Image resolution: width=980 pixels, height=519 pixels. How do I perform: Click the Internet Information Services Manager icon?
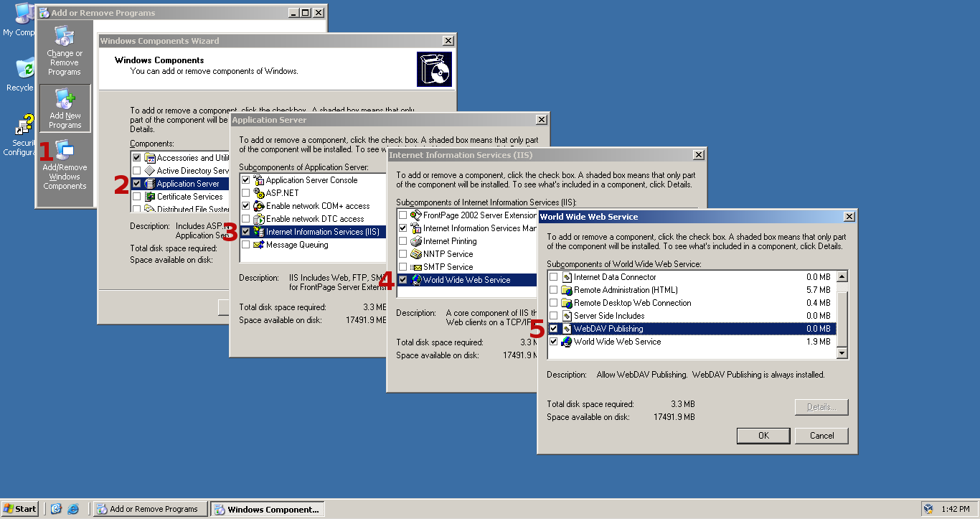tap(416, 228)
